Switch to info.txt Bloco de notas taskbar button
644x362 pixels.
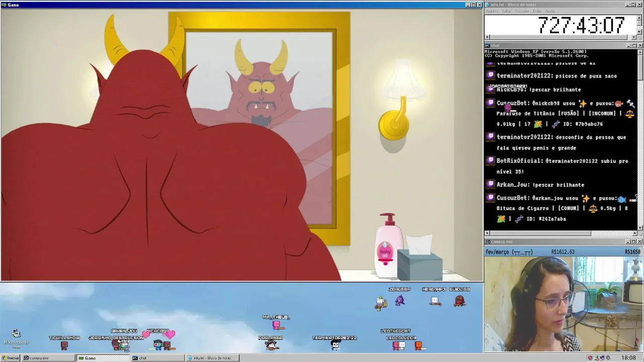tap(211, 358)
